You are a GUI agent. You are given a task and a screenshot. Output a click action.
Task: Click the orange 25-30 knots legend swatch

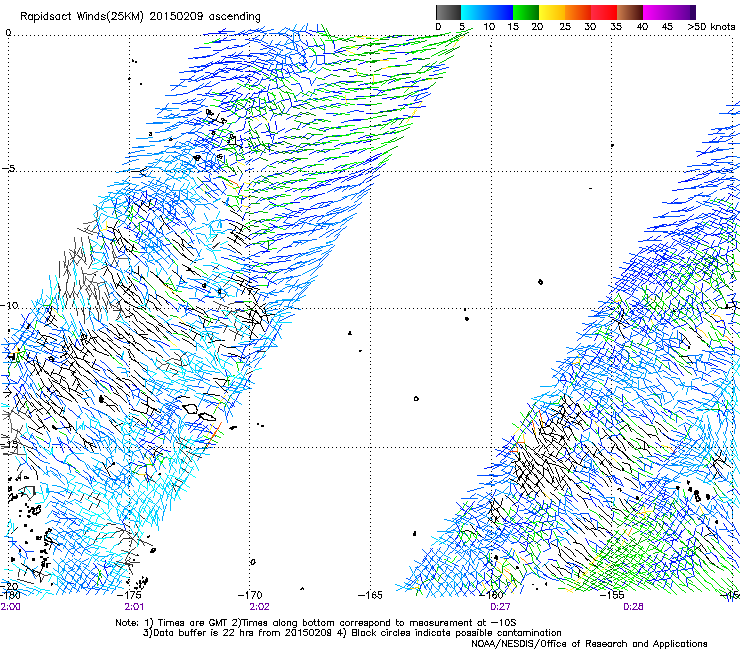(578, 12)
